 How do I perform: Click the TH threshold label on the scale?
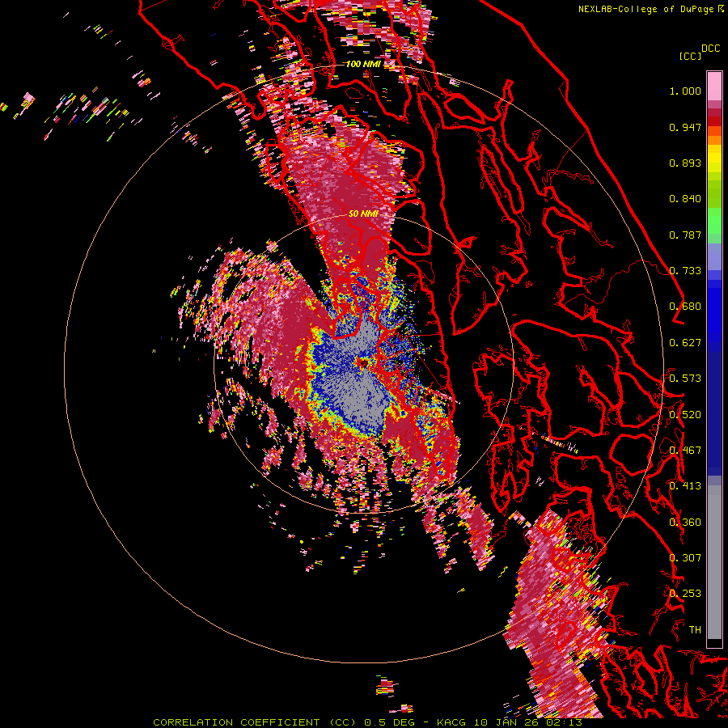tap(695, 630)
